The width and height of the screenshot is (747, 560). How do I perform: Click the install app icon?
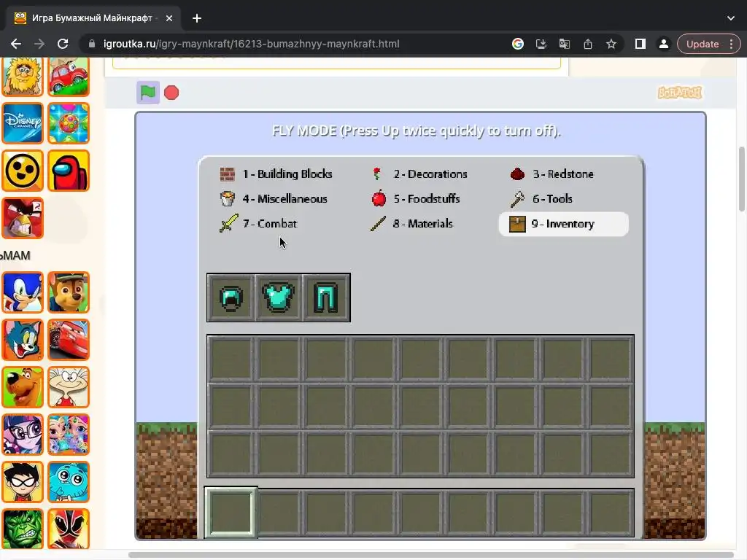click(541, 44)
